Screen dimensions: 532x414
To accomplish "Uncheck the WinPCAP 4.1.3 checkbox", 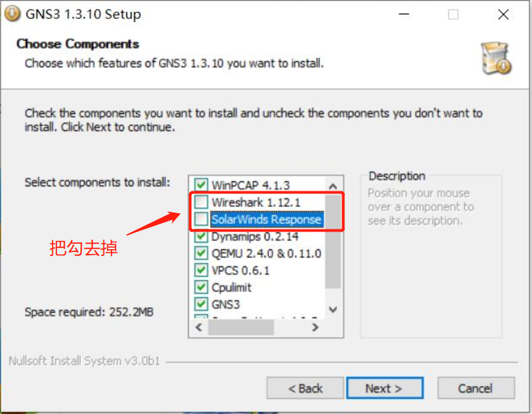I will [201, 185].
